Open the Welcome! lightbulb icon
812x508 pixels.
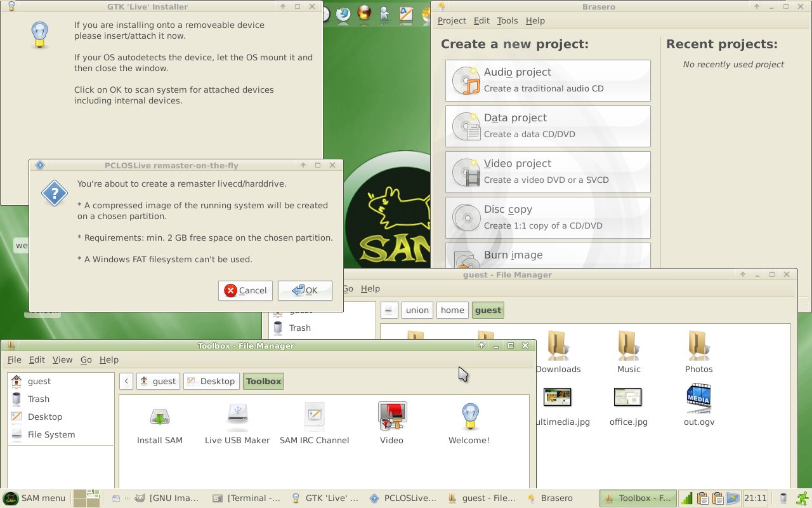point(469,423)
